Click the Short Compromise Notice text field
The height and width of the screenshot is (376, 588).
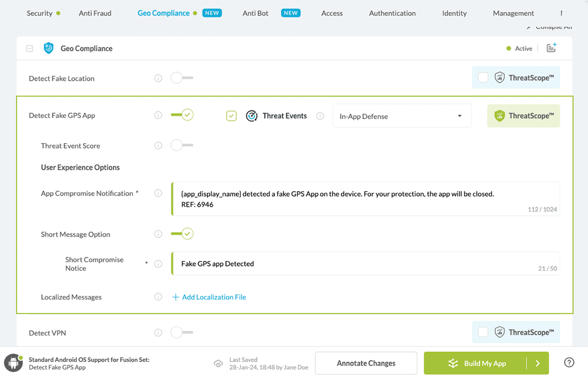tap(353, 264)
